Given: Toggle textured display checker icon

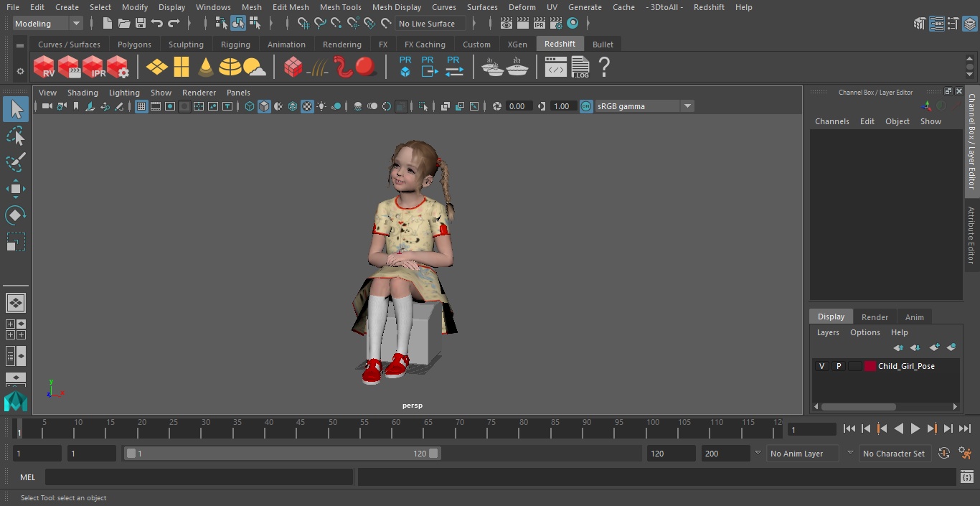Looking at the screenshot, I should coord(307,106).
